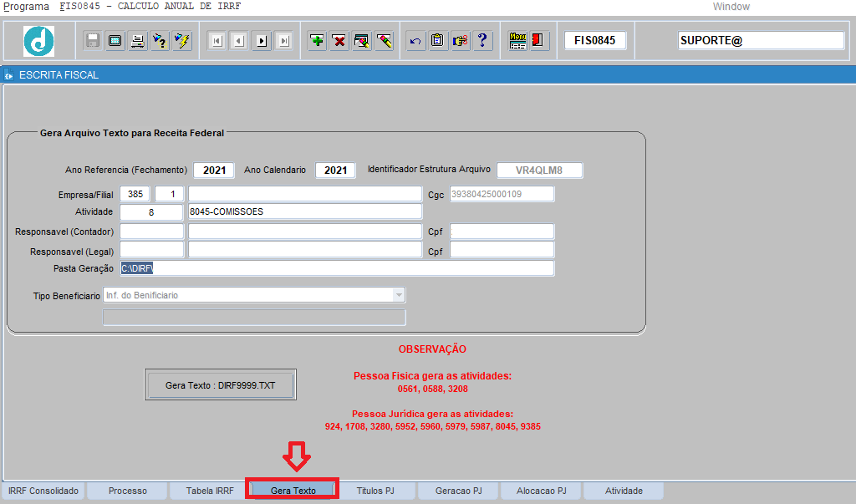
Task: Go to last record arrow
Action: [284, 41]
